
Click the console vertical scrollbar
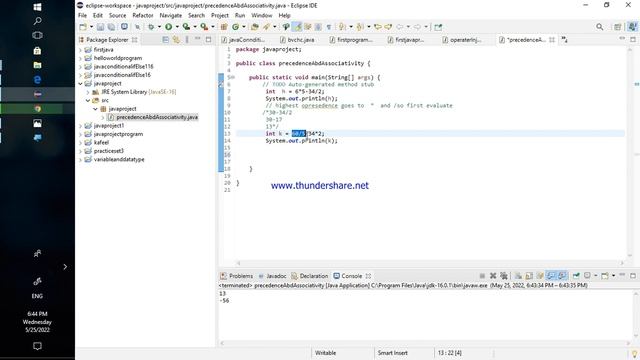(x=636, y=314)
